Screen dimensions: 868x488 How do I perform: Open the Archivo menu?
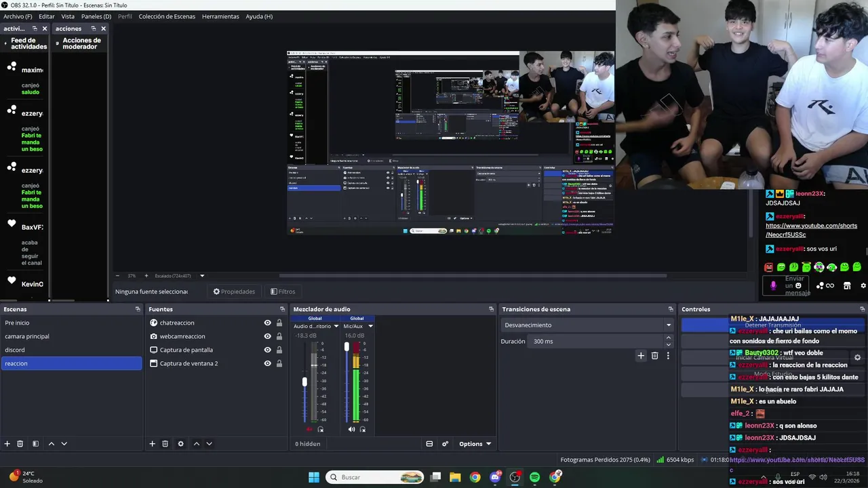pos(18,16)
